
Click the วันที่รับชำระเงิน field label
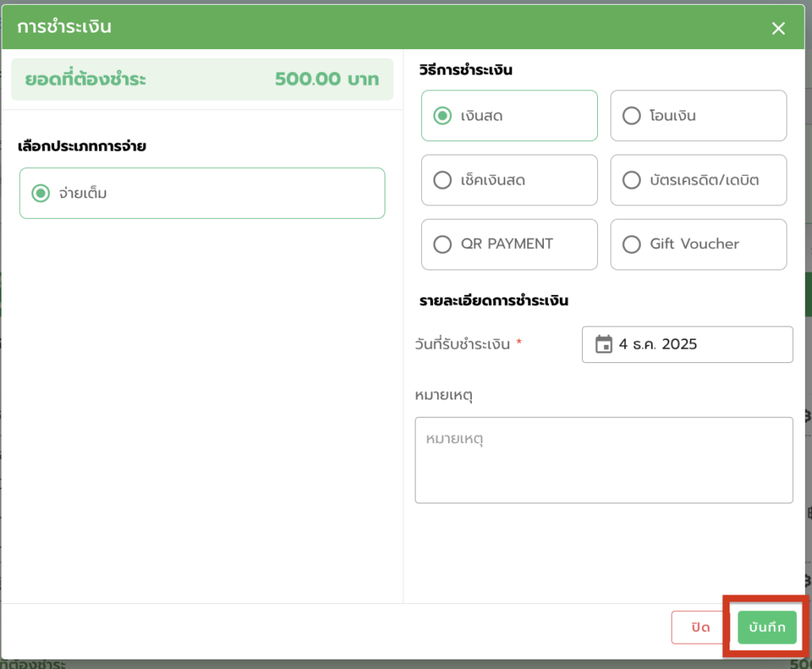pos(462,345)
